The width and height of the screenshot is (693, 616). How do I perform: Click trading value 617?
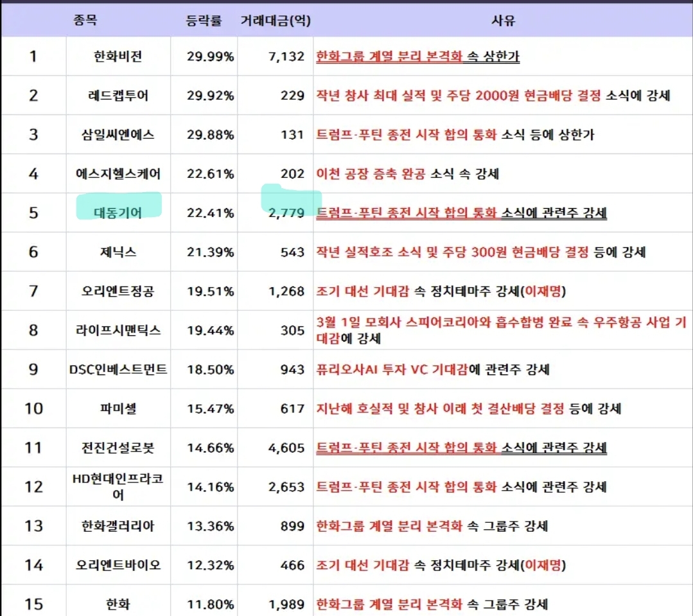click(x=293, y=409)
